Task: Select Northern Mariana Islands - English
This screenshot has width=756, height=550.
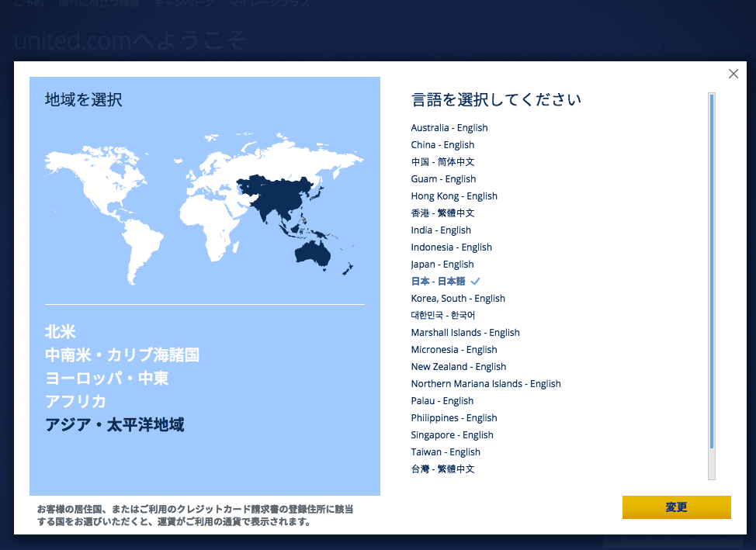Action: pyautogui.click(x=486, y=384)
